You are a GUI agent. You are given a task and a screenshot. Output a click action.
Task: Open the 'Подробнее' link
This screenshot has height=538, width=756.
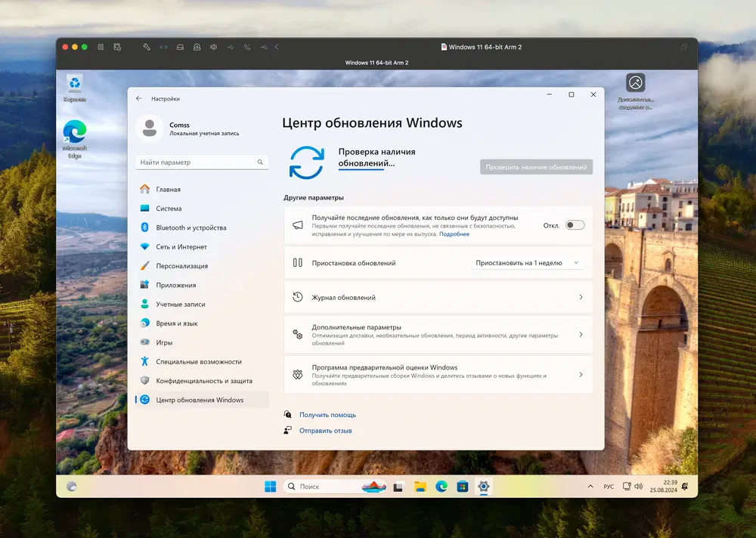(454, 234)
